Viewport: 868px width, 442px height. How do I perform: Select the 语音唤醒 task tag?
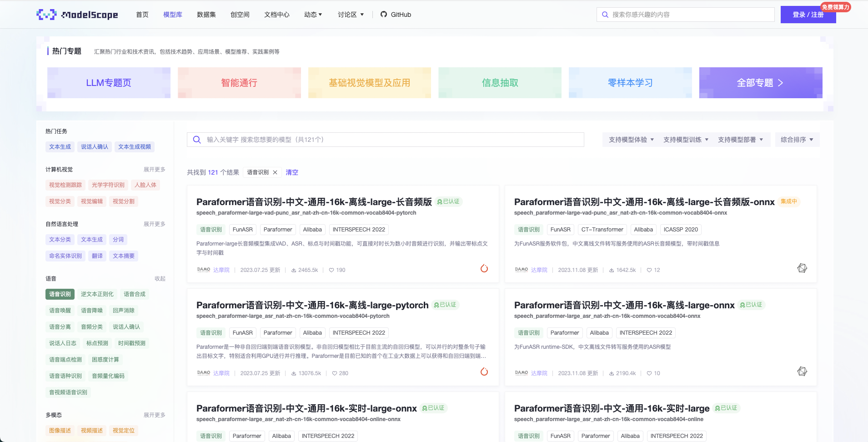60,311
